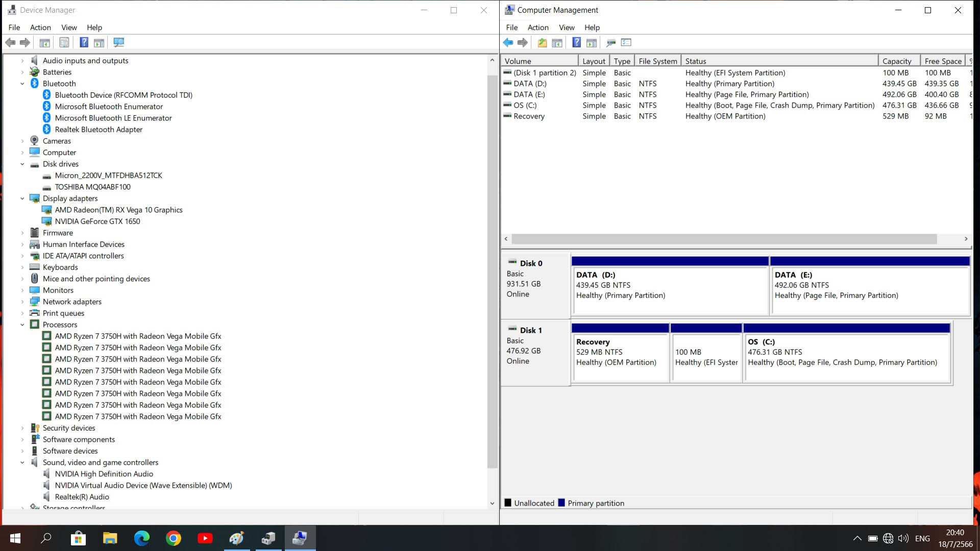This screenshot has width=980, height=551.
Task: Select DATA (D:) partition block on Disk 0
Action: 670,286
